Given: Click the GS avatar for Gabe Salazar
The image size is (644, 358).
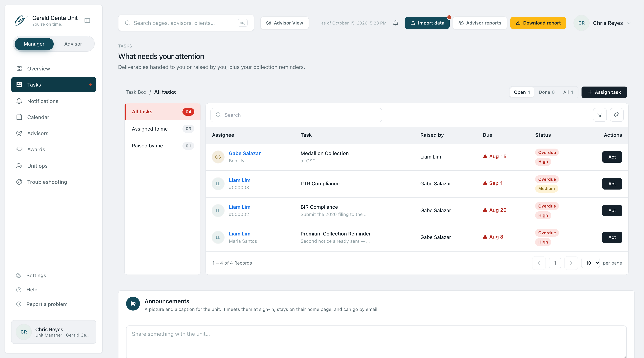Looking at the screenshot, I should coord(218,157).
